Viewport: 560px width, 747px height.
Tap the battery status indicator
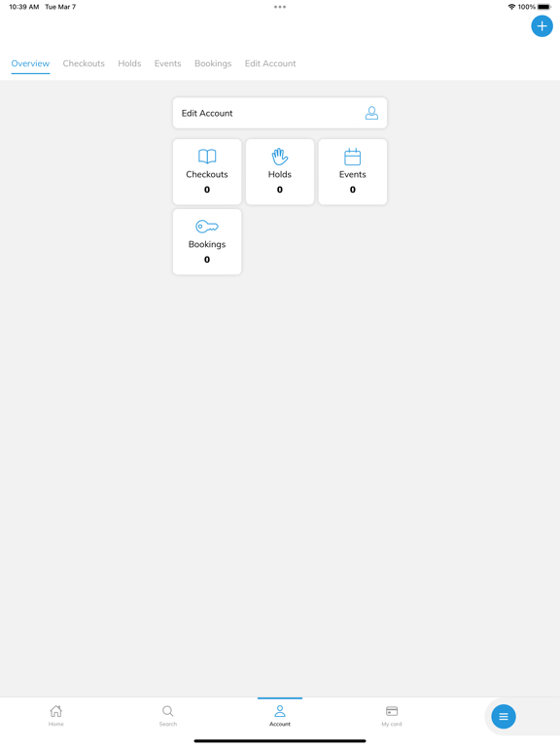click(x=543, y=7)
